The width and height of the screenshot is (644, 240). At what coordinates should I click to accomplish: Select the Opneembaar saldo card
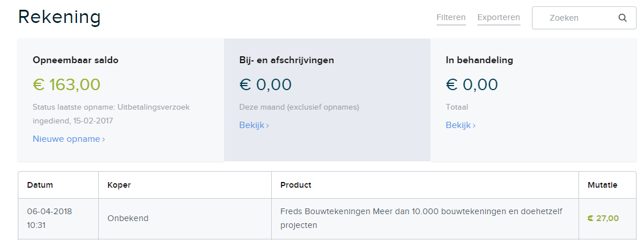point(120,100)
